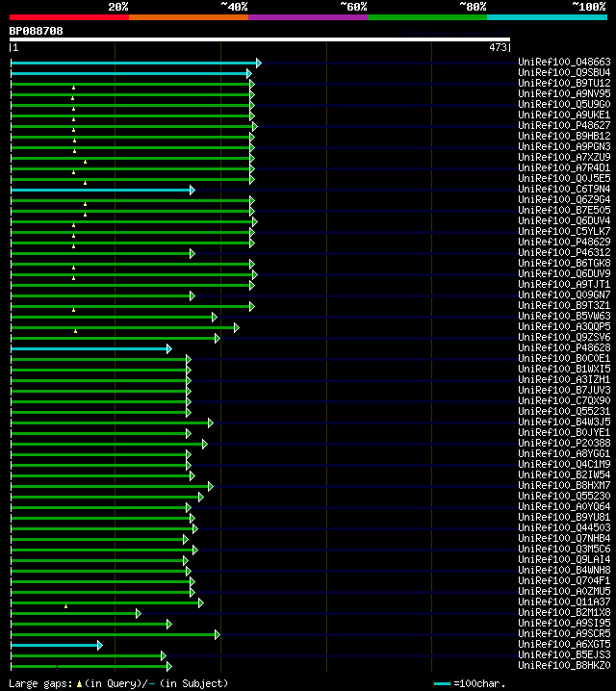Image resolution: width=616 pixels, height=691 pixels.
Task: Select the UniRef100_A0ZMU5 label
Action: click(564, 591)
